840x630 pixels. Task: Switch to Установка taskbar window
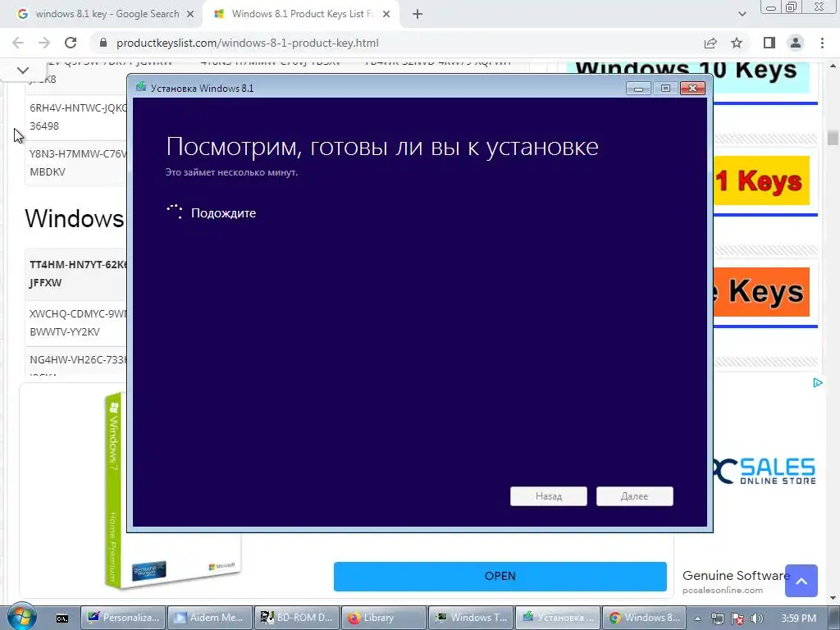coord(557,618)
